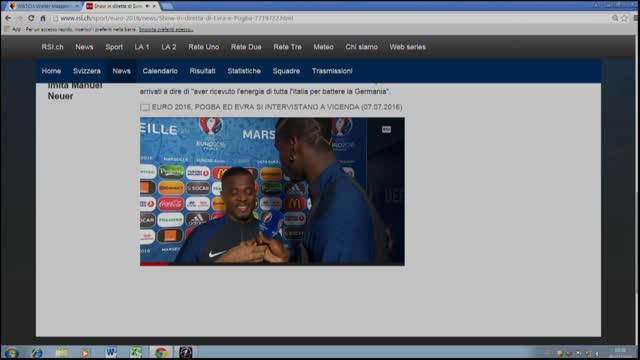Image resolution: width=640 pixels, height=360 pixels.
Task: Bookmark this page with the star icon
Action: tap(624, 18)
